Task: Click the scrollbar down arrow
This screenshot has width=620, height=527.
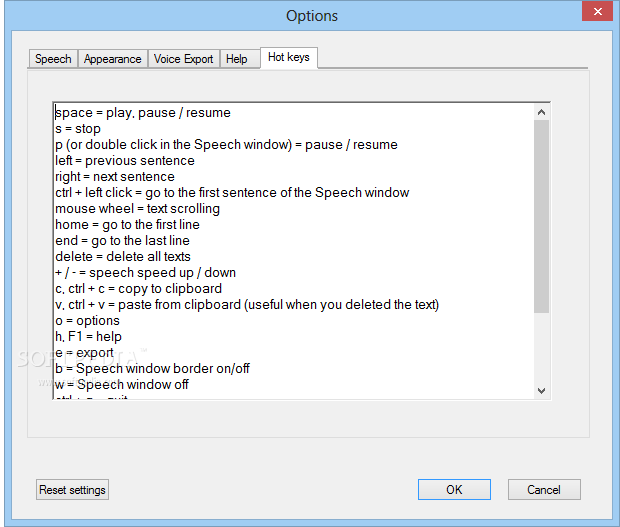Action: pos(542,390)
